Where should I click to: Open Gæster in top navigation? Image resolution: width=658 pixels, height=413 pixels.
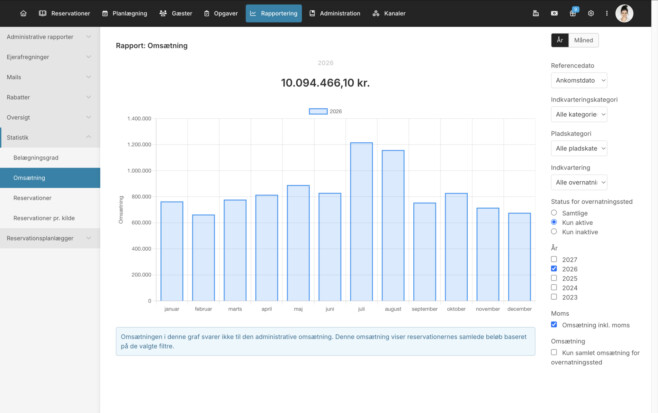(x=176, y=13)
